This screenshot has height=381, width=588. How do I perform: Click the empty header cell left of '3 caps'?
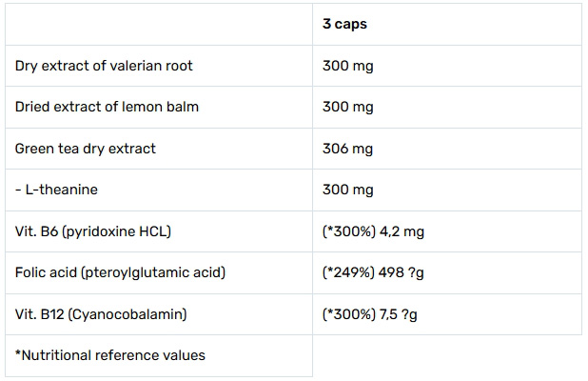pyautogui.click(x=159, y=24)
